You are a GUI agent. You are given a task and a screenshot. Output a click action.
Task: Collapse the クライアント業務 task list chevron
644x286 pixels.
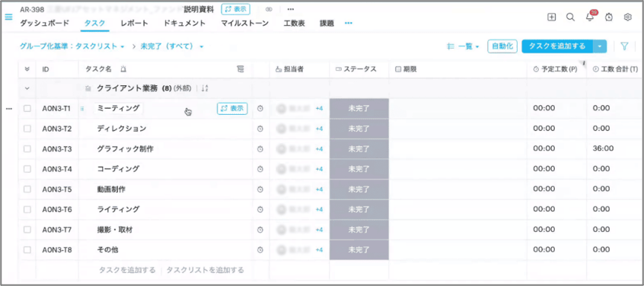pyautogui.click(x=27, y=88)
